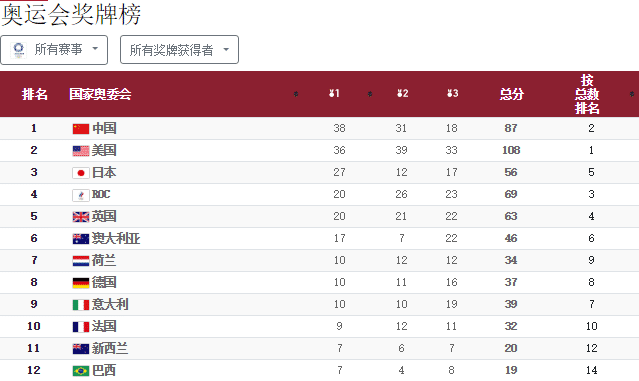Open the 所有赛事 events dropdown
Image resolution: width=639 pixels, height=381 pixels.
tap(54, 50)
